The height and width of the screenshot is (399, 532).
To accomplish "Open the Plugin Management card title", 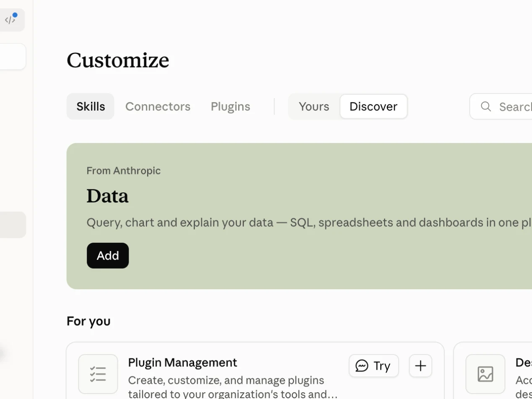I will pyautogui.click(x=182, y=362).
